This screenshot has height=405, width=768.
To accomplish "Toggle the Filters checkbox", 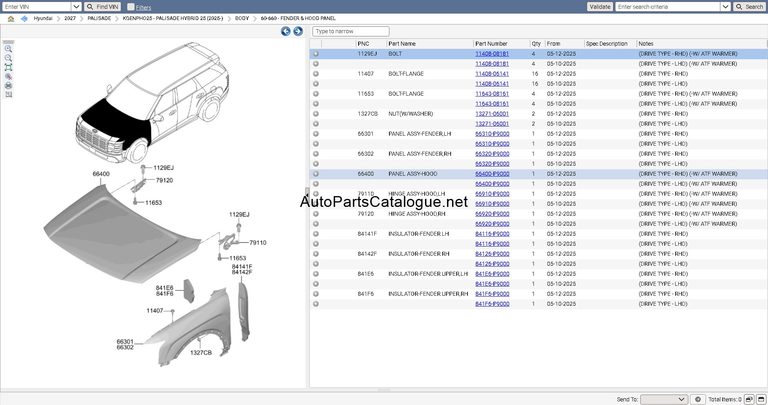I will (x=130, y=7).
